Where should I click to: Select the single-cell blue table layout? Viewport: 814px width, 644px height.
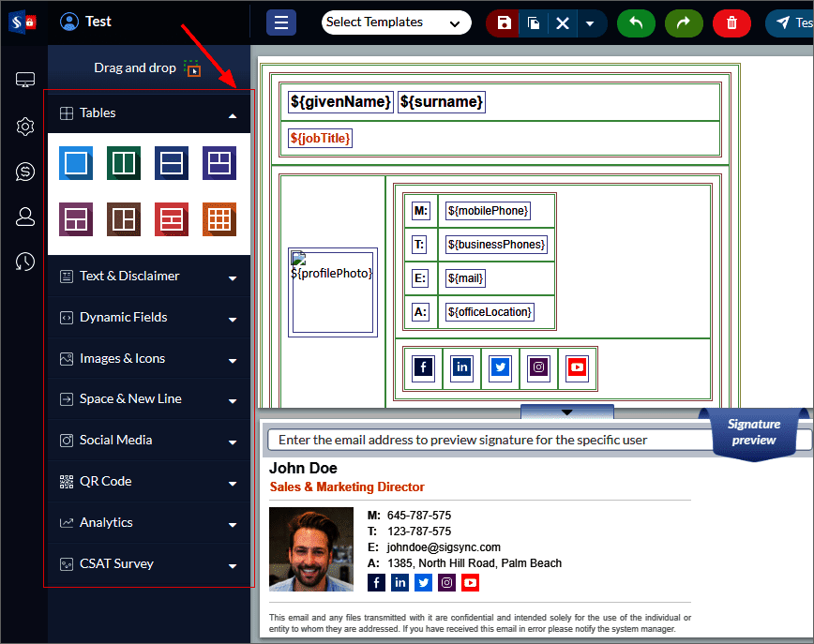point(76,163)
